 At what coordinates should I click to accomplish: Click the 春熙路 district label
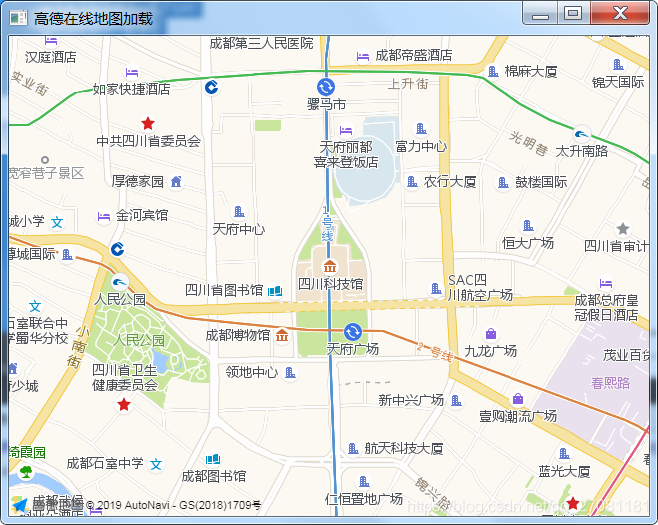(611, 383)
